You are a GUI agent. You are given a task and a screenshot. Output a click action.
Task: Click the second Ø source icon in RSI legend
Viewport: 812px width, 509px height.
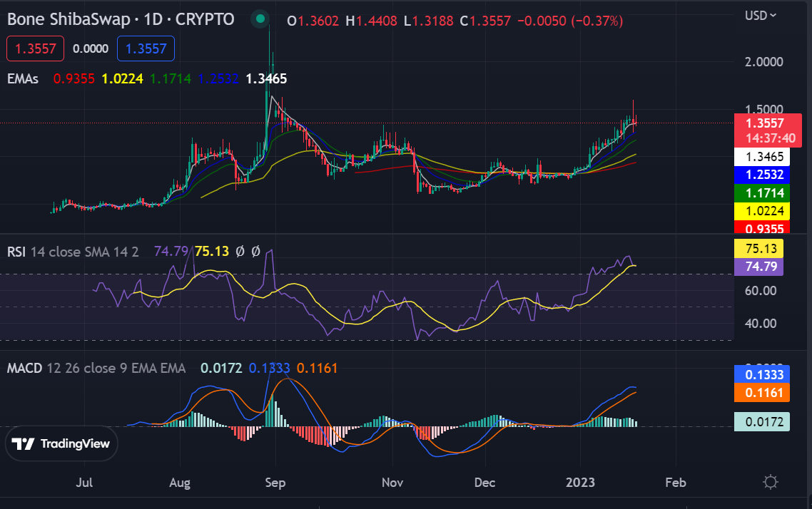(x=256, y=252)
